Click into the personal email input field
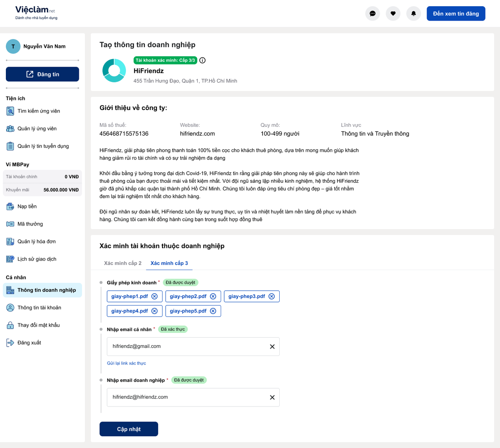500x448 pixels. pos(193,347)
